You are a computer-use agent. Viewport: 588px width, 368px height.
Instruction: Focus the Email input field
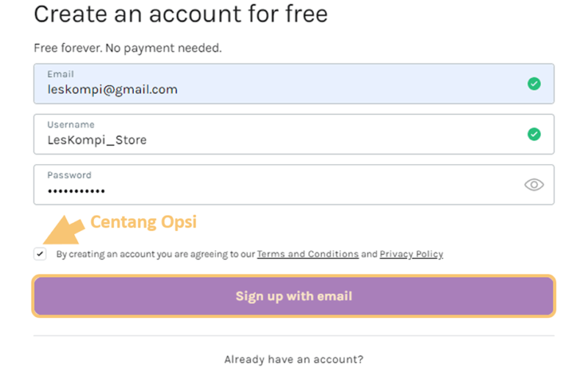(x=293, y=84)
